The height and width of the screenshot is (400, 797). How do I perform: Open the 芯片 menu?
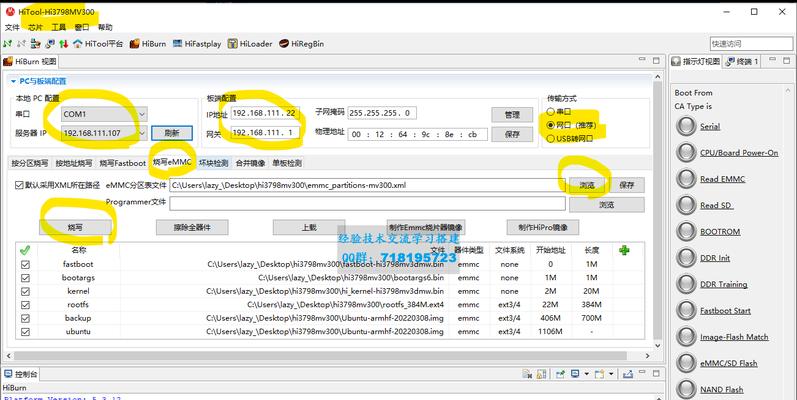coord(36,27)
